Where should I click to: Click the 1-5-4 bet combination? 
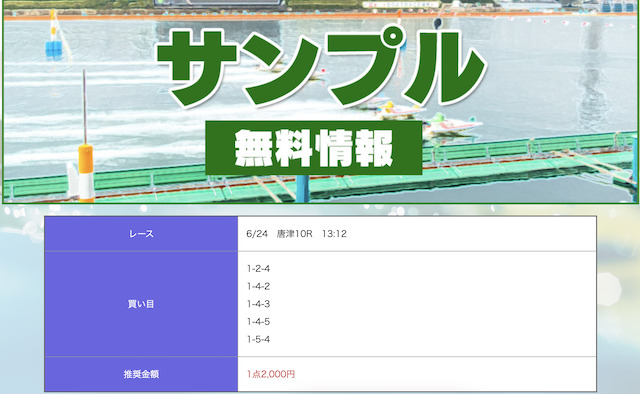(258, 339)
